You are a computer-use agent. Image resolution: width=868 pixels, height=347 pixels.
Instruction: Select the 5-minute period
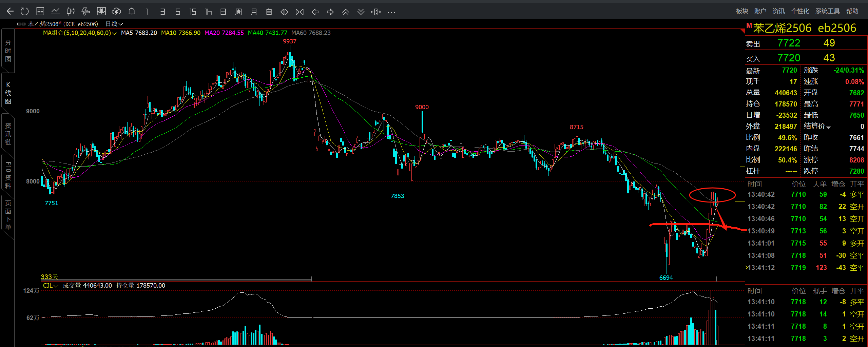coord(178,12)
